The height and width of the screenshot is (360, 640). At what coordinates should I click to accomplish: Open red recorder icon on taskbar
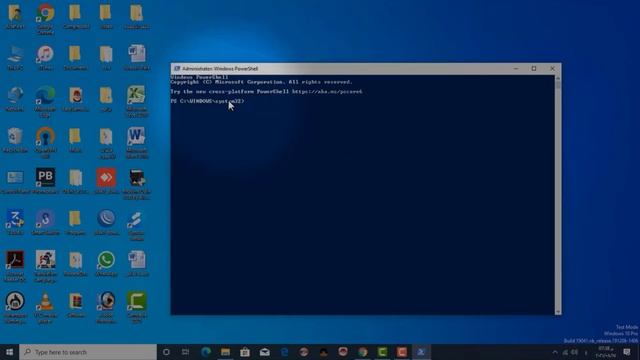[402, 352]
